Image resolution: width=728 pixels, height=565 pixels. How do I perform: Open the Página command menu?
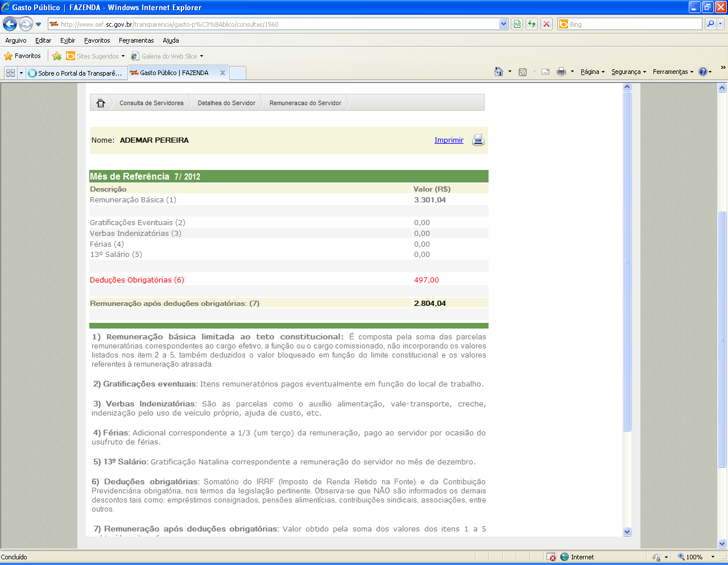[x=593, y=72]
